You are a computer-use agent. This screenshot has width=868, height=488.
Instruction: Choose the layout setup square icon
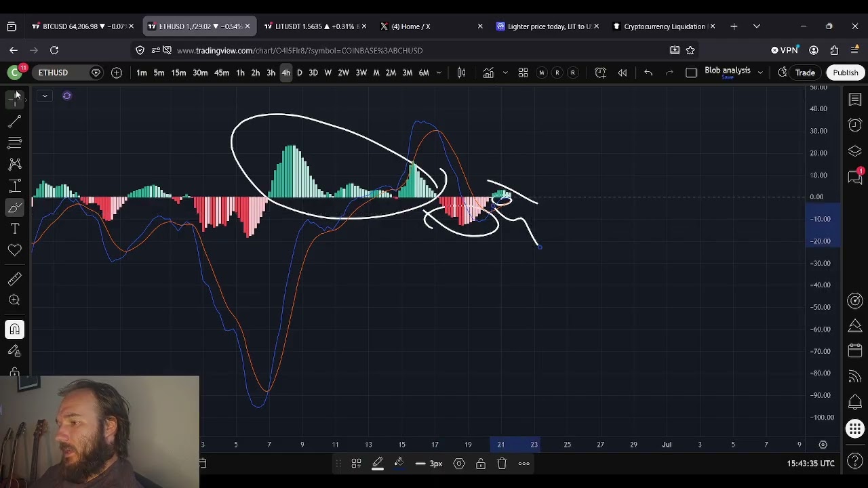(691, 73)
